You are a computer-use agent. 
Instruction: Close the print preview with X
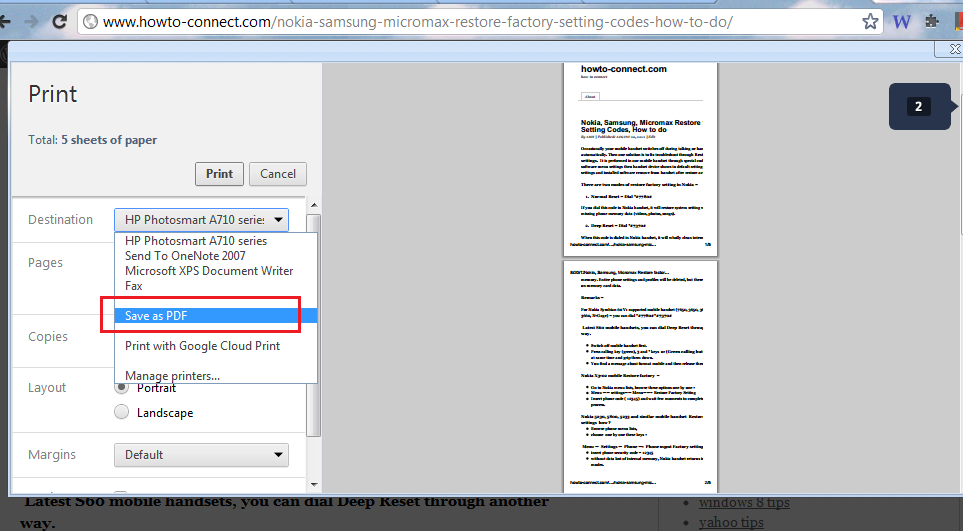click(x=955, y=48)
